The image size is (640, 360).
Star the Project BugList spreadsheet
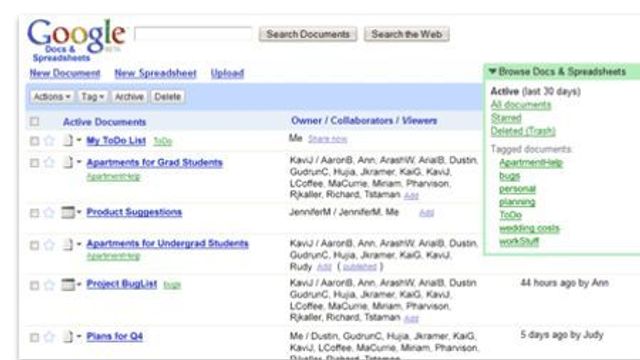click(x=49, y=285)
